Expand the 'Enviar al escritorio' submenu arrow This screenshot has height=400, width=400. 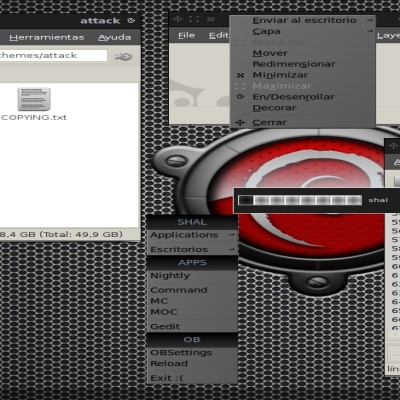point(370,20)
